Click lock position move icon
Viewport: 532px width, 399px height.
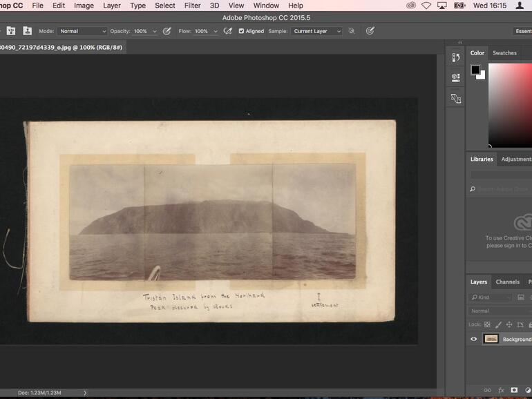point(509,324)
